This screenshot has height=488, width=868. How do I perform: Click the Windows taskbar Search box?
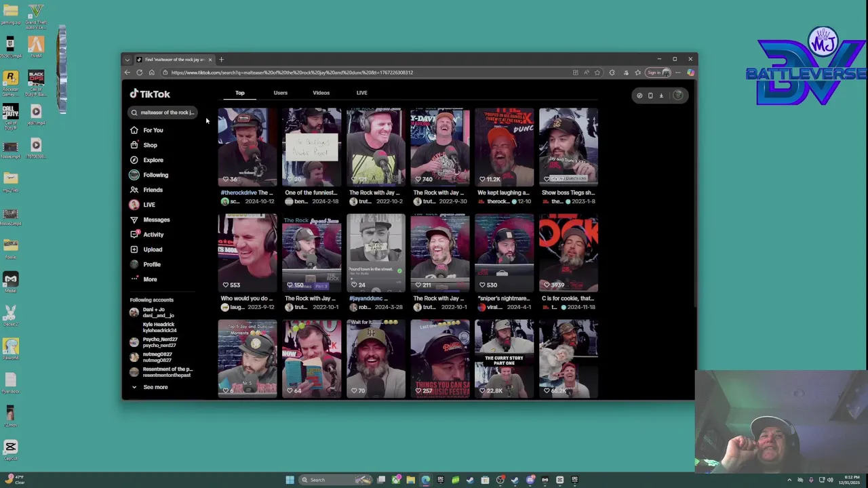(x=335, y=480)
